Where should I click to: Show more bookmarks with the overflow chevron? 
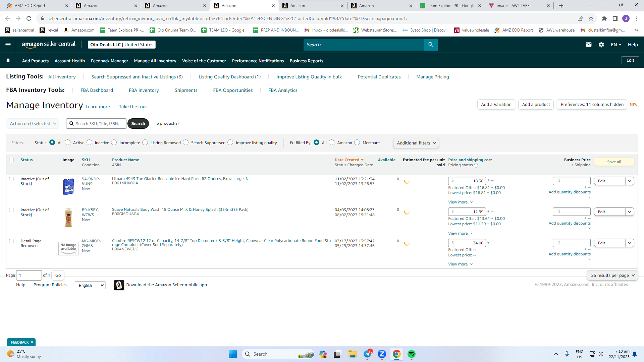pyautogui.click(x=636, y=30)
